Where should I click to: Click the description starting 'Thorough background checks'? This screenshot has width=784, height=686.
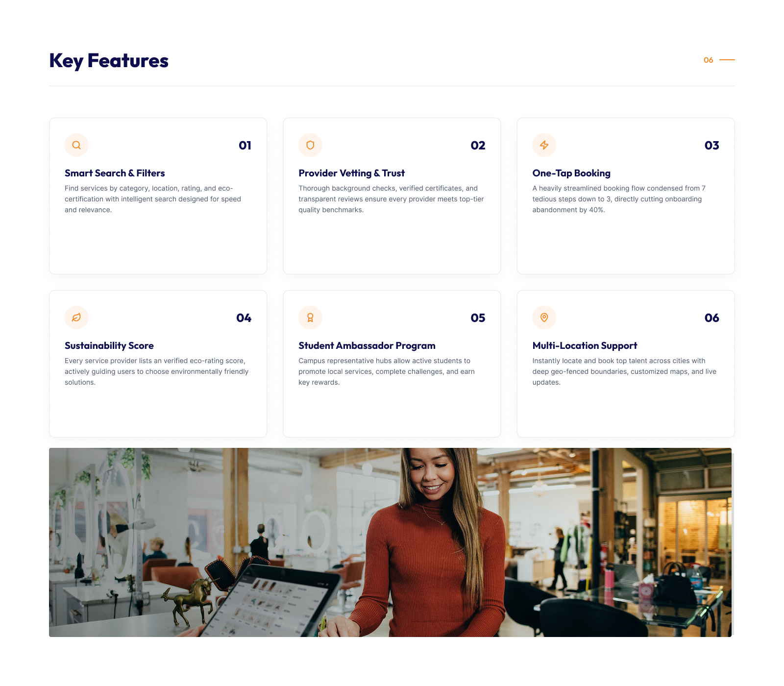click(391, 199)
